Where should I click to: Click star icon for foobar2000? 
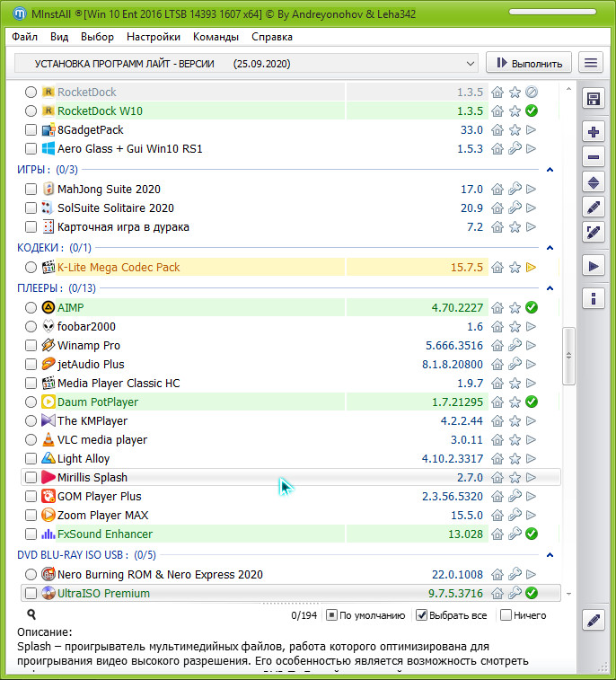pyautogui.click(x=515, y=327)
